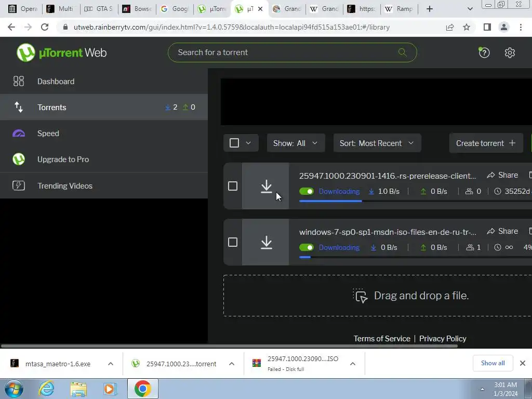Click the search magnifier icon

[403, 52]
